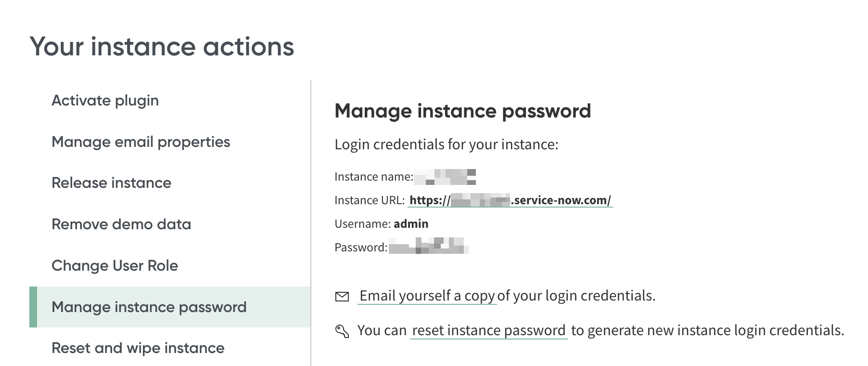Click the key icon beside the reset text

(342, 331)
